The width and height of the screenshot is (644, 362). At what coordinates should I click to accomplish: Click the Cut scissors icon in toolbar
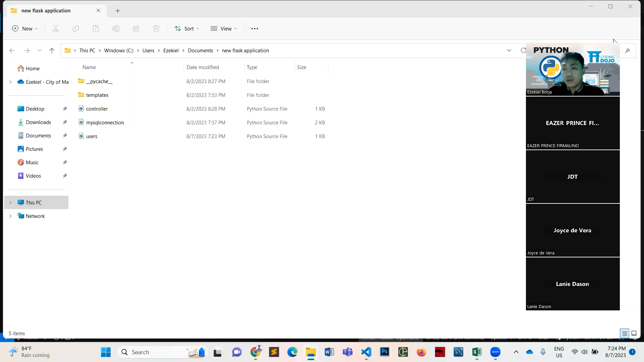(x=56, y=28)
